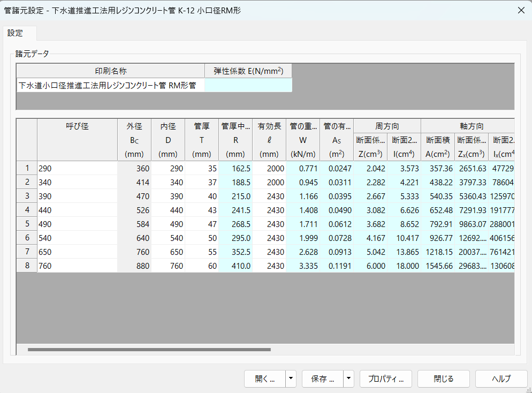Click the 外径 cell with value 526
This screenshot has width=532, height=393.
click(x=134, y=210)
